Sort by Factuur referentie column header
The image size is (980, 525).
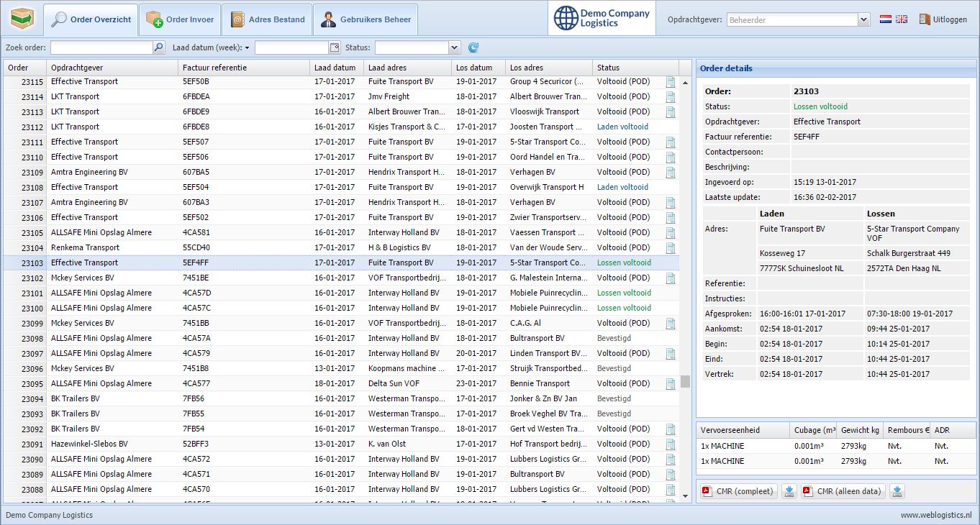point(244,68)
